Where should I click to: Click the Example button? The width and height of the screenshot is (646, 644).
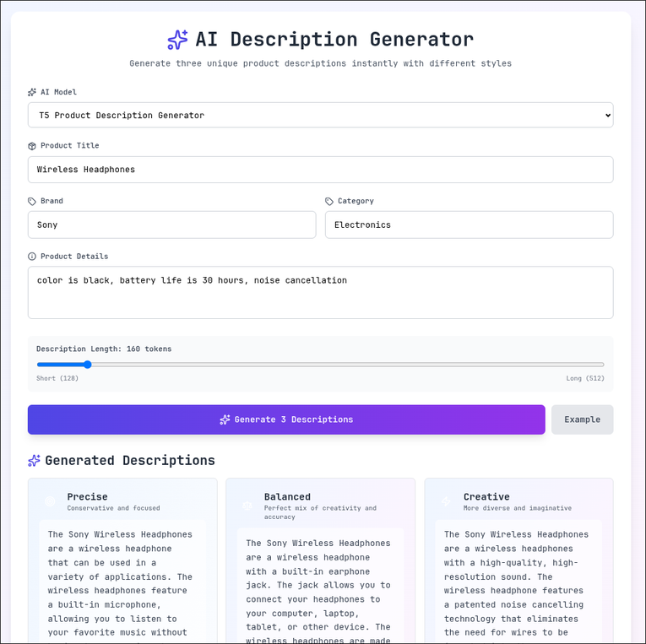pos(582,419)
